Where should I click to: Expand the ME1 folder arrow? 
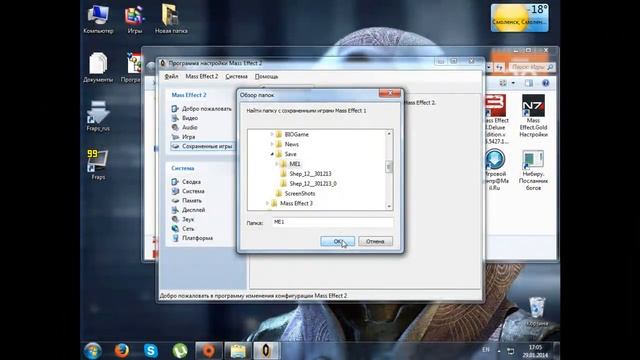[x=277, y=164]
